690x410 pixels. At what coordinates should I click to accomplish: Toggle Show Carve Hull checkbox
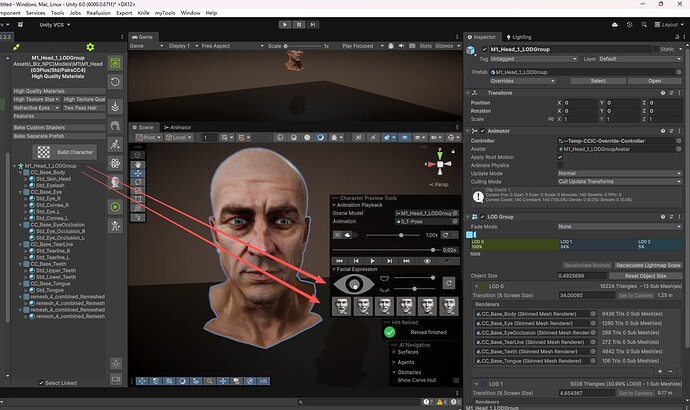click(456, 380)
